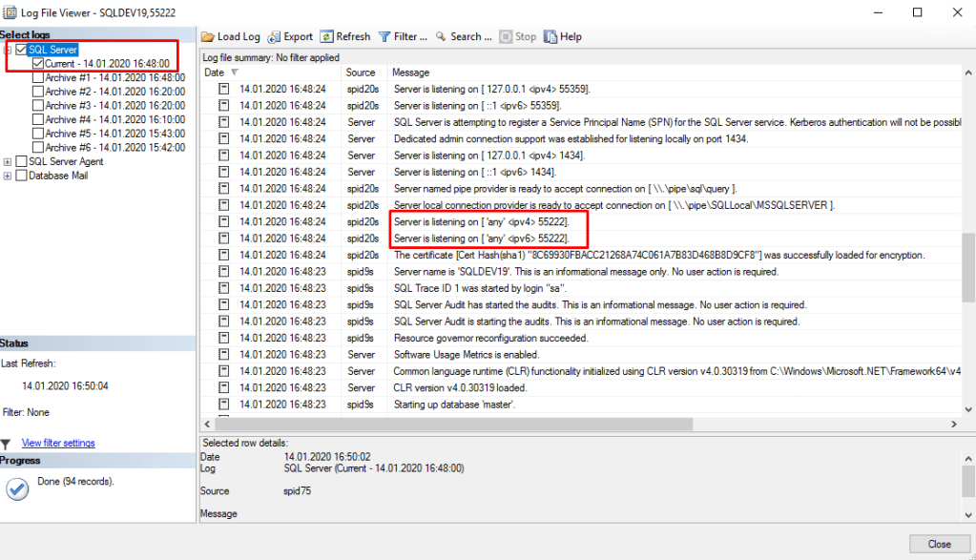976x560 pixels.
Task: Click the horizontal scrollbar right arrow
Action: pyautogui.click(x=956, y=424)
